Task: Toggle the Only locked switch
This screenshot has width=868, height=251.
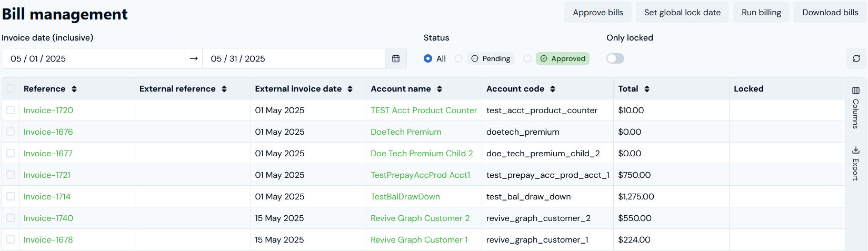Action: pyautogui.click(x=615, y=59)
